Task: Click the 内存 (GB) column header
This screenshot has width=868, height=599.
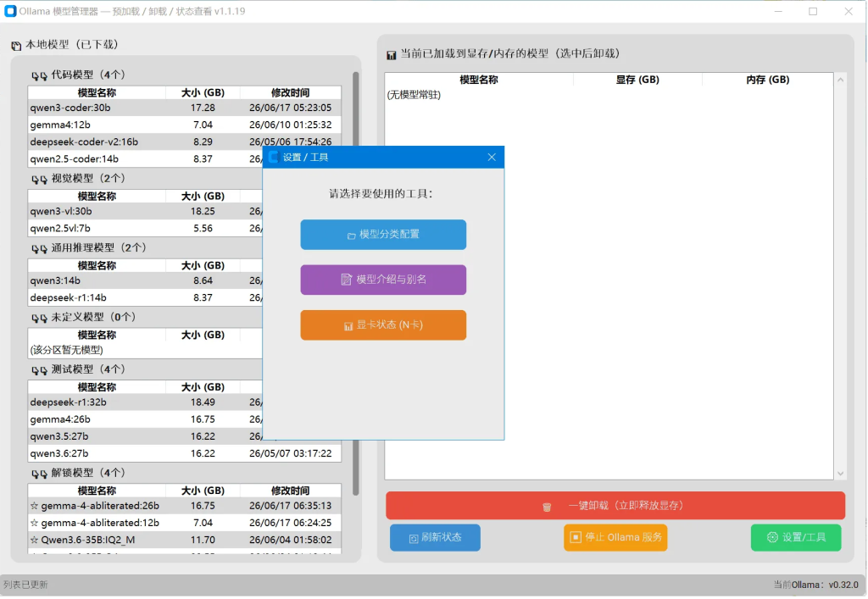Action: click(x=767, y=80)
